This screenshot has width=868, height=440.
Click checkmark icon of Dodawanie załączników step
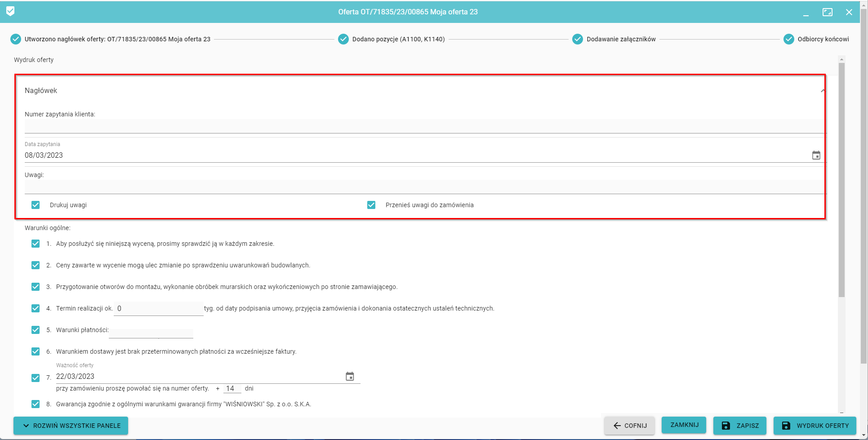[x=578, y=39]
